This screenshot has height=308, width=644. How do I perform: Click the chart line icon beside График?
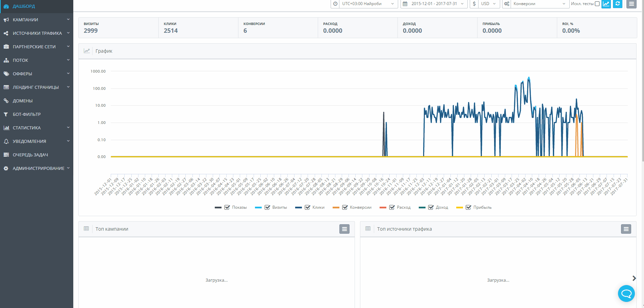[x=87, y=51]
